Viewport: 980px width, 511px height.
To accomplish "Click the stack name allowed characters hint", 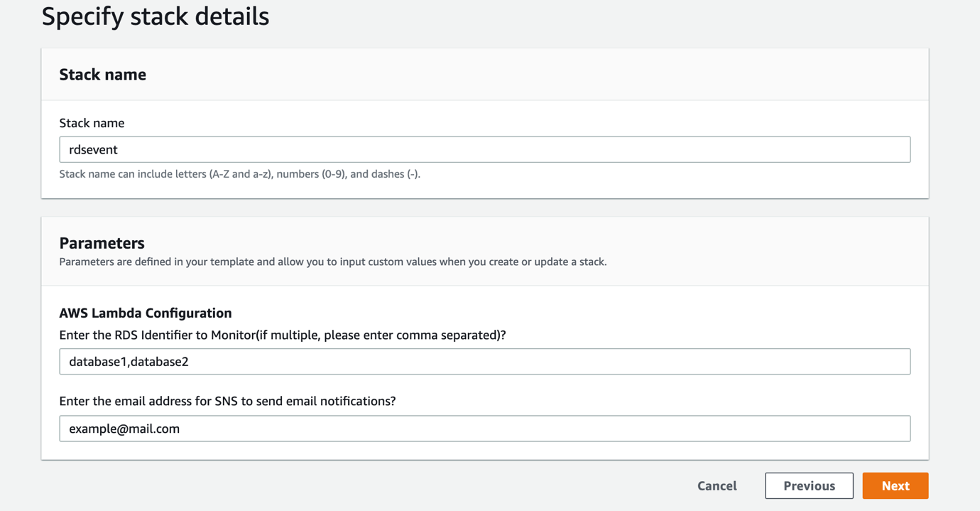I will 239,174.
